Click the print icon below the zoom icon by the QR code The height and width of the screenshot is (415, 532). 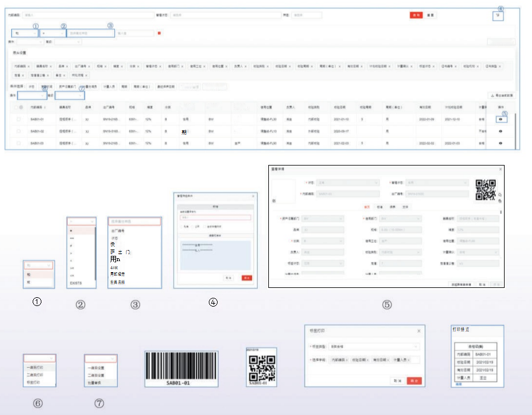tap(500, 201)
